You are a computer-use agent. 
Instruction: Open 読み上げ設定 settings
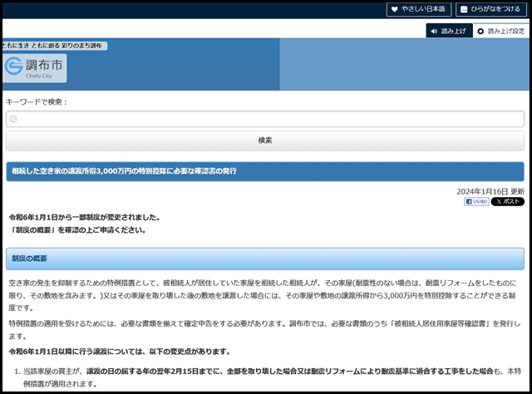click(x=501, y=32)
